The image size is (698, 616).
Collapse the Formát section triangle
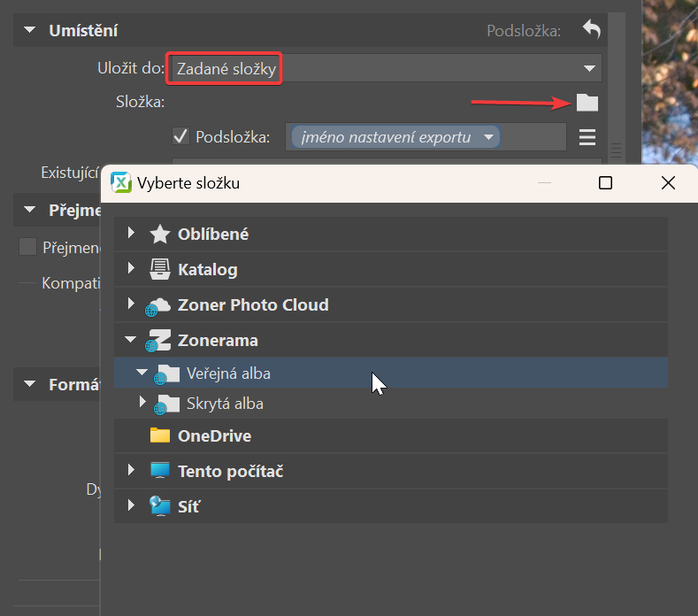click(x=29, y=383)
